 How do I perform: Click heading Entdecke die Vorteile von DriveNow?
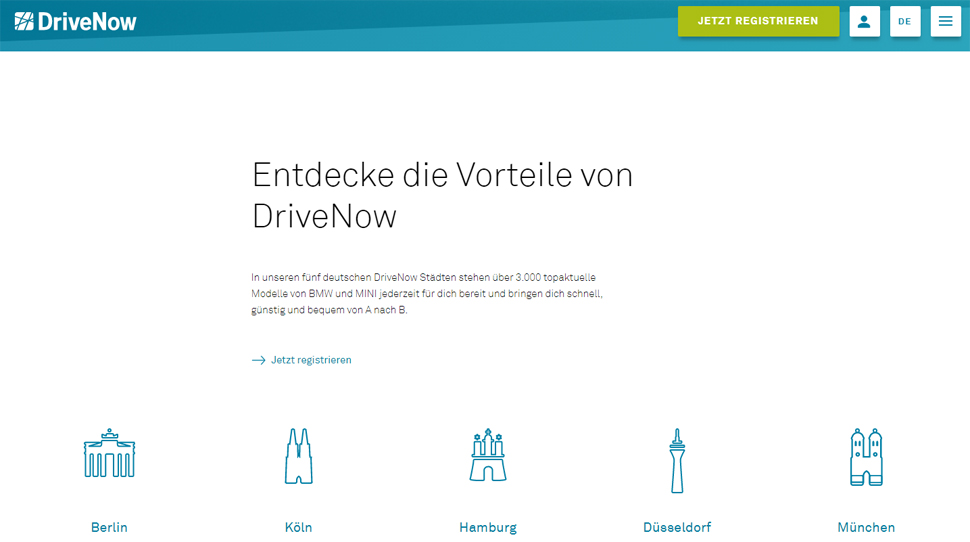point(442,195)
